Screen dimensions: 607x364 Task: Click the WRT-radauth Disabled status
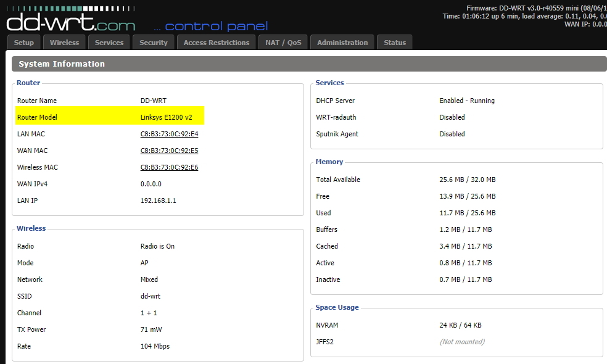(452, 117)
